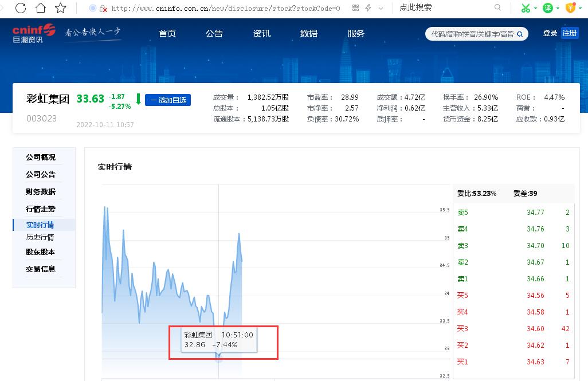Click the browser reload icon
This screenshot has height=381, width=588.
coord(21,8)
